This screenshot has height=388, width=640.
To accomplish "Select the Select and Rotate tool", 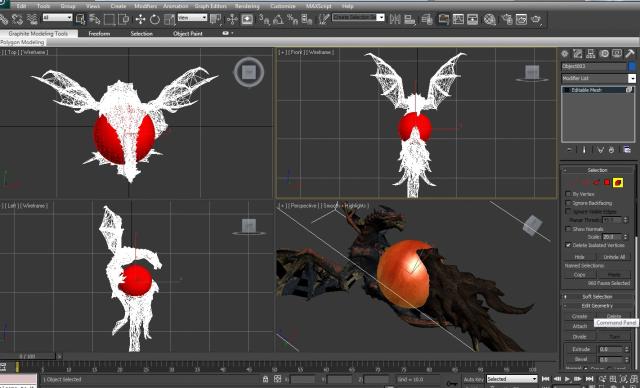I will 155,19.
